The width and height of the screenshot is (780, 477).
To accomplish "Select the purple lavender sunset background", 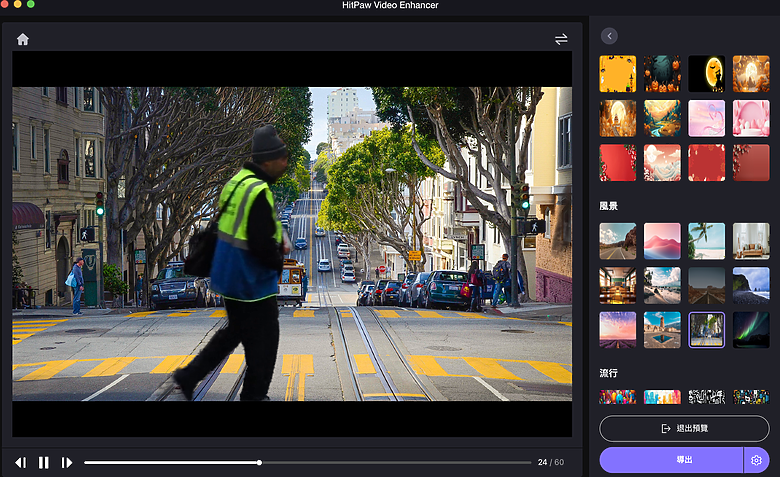I will (618, 330).
